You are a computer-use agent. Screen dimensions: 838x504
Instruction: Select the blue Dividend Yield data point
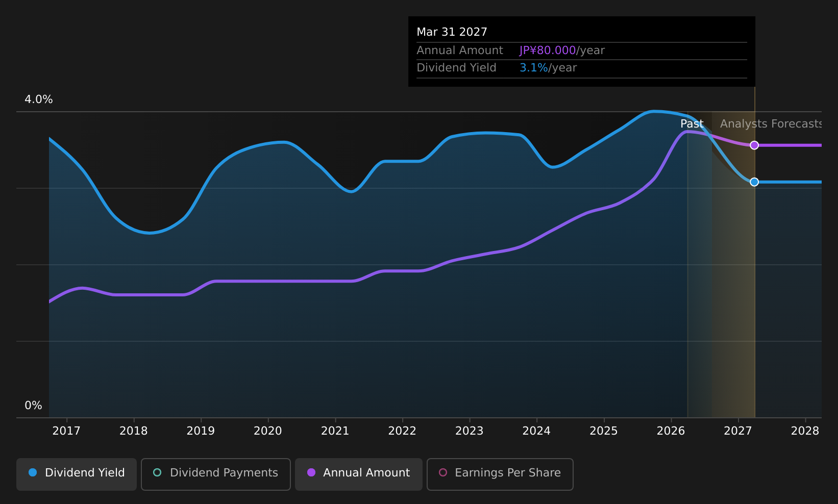754,182
